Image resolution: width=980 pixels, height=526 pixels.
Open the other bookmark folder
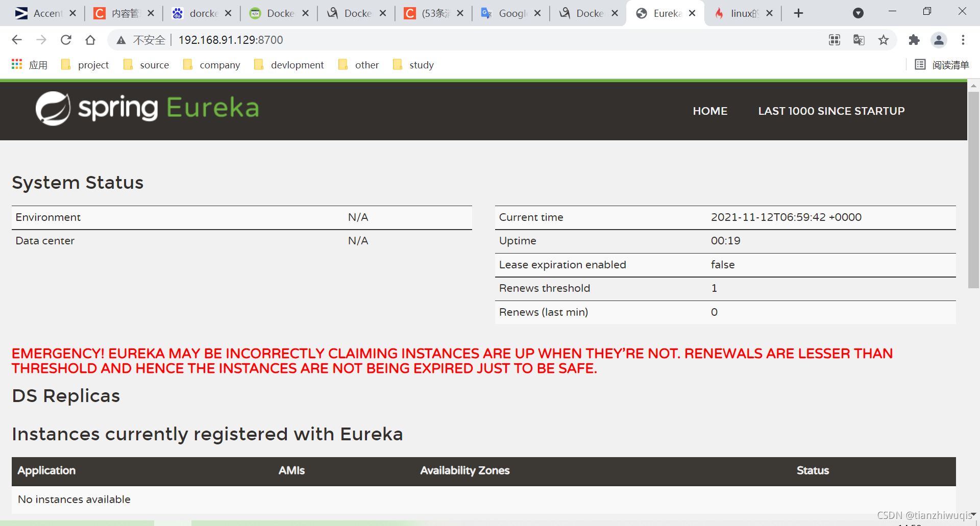358,65
